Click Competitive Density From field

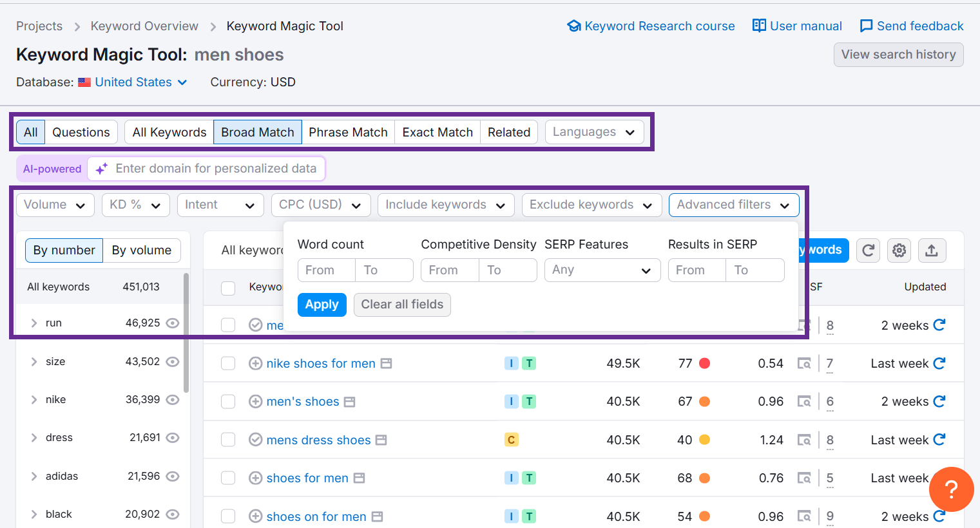[x=450, y=270]
